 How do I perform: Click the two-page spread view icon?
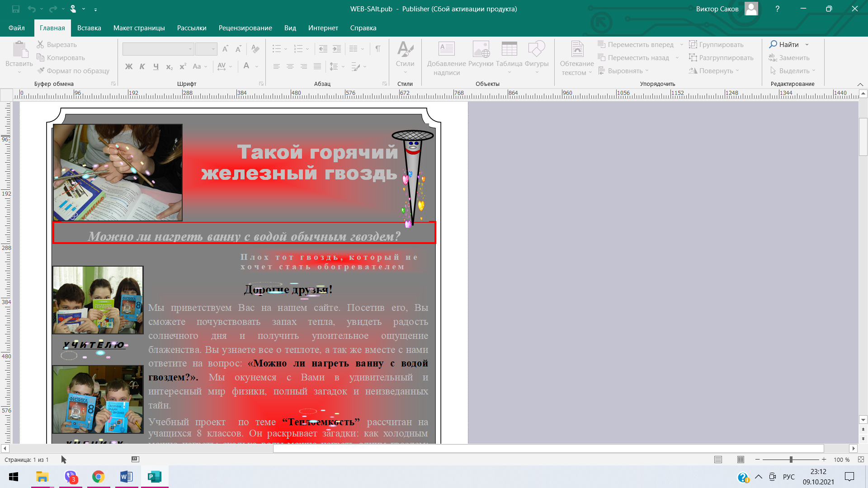click(x=741, y=460)
